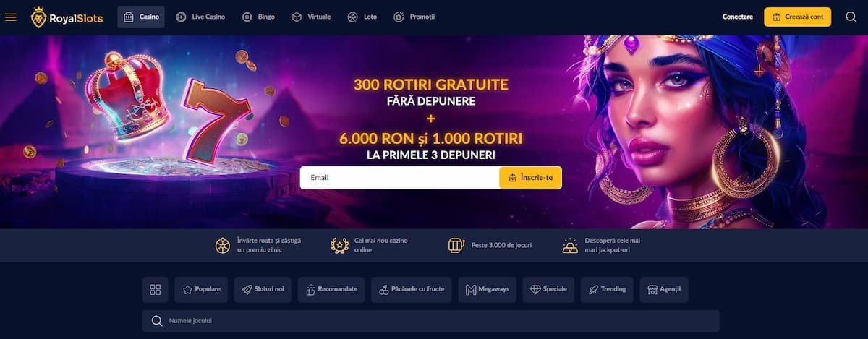Click the Creează cont button
The image size is (868, 339).
tap(797, 17)
